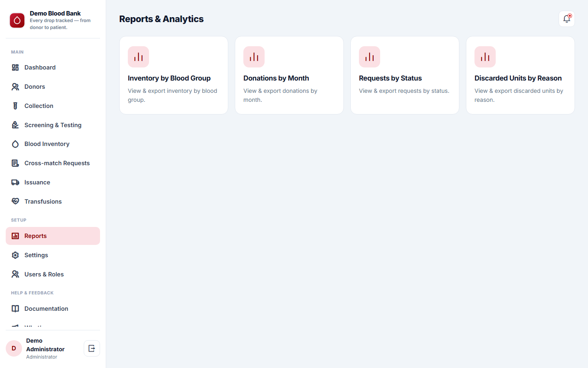Open Documentation link in sidebar
Screen dimensions: 588x368
tap(53, 309)
